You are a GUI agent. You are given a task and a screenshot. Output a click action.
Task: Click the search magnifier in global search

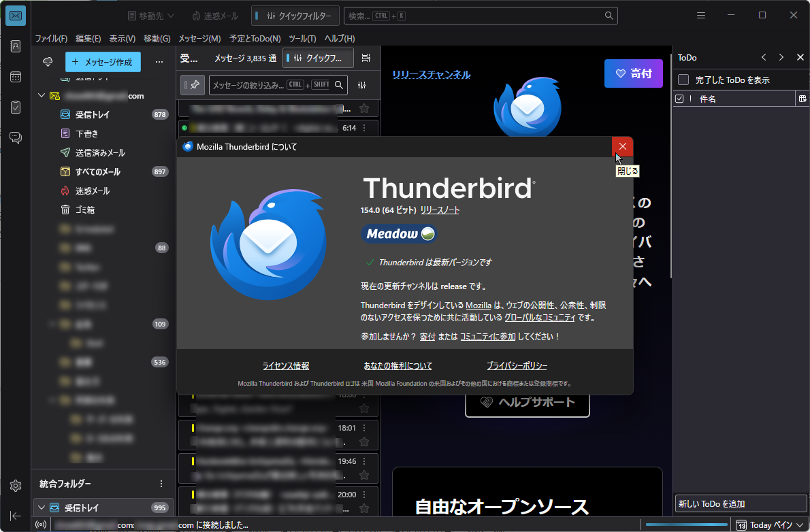click(609, 16)
